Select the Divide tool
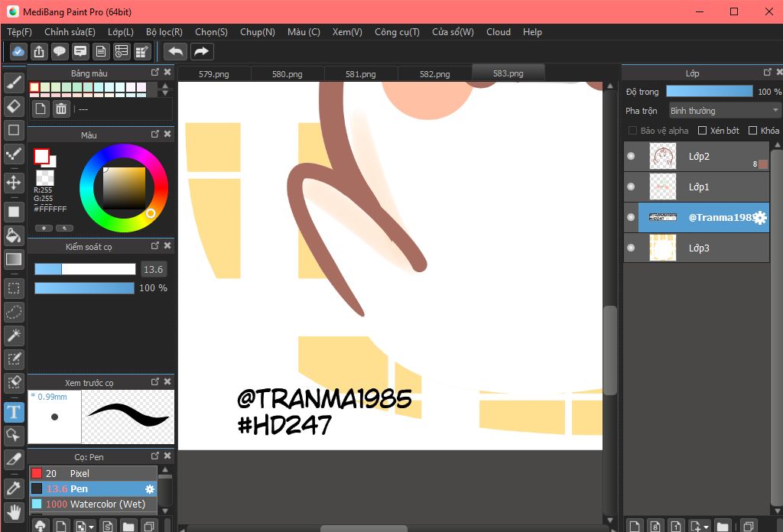783x532 pixels. (14, 459)
